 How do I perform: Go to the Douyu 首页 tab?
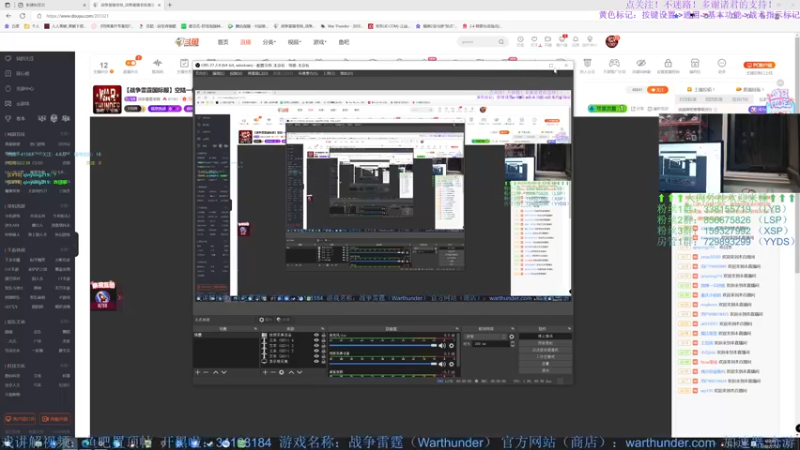click(223, 42)
